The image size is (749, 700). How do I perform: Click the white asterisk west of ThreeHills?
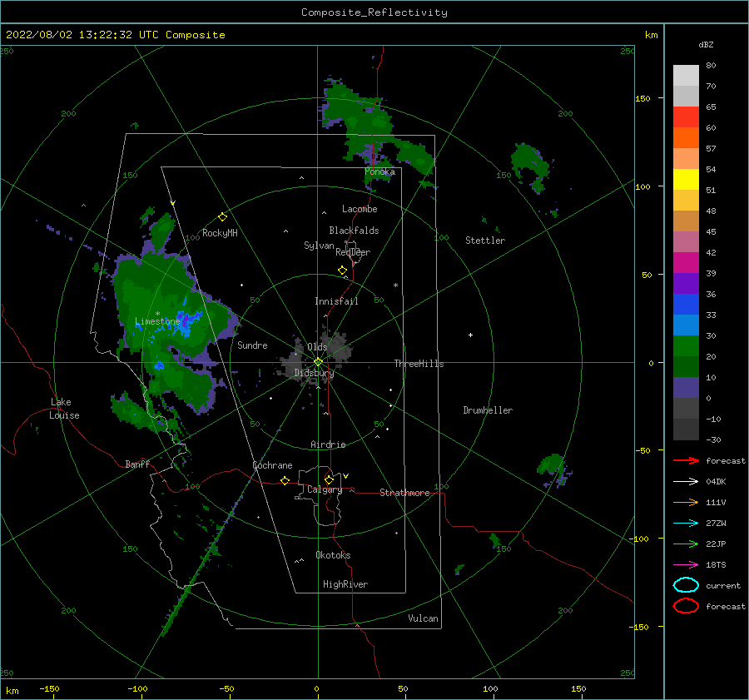tap(395, 285)
